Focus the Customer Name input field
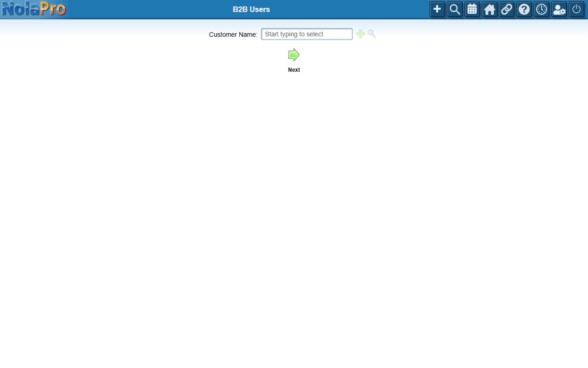The width and height of the screenshot is (588, 368). (x=307, y=34)
